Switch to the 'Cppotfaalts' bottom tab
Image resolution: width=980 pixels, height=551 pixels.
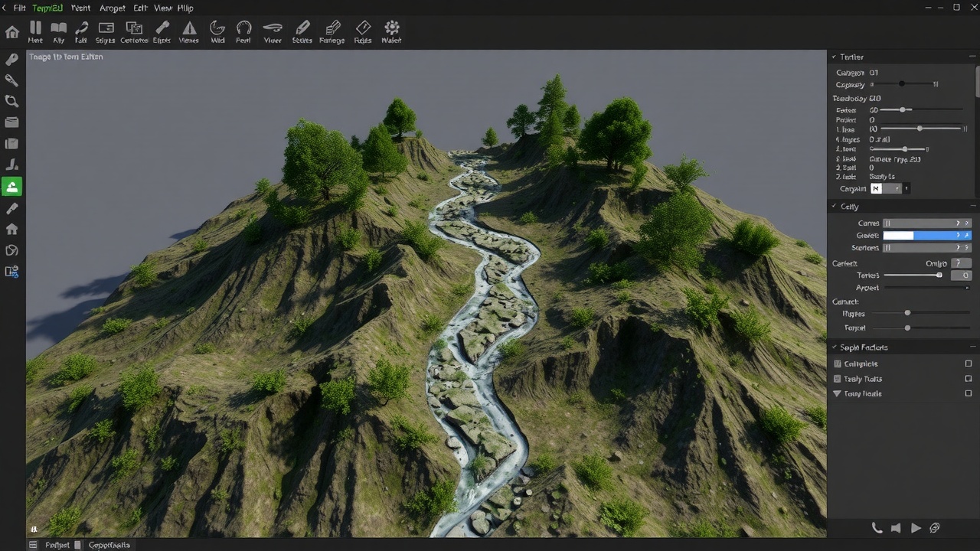[x=109, y=545]
